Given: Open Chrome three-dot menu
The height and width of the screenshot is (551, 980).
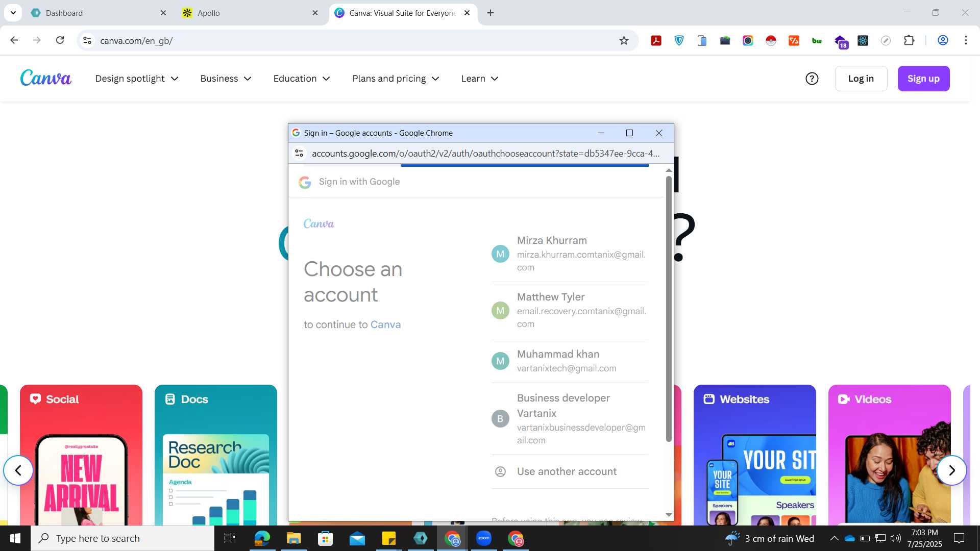Looking at the screenshot, I should [966, 40].
